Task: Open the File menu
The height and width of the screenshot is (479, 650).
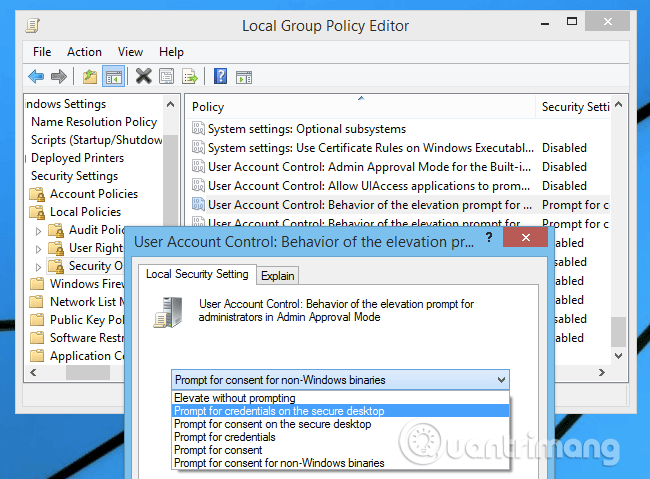Action: click(42, 52)
